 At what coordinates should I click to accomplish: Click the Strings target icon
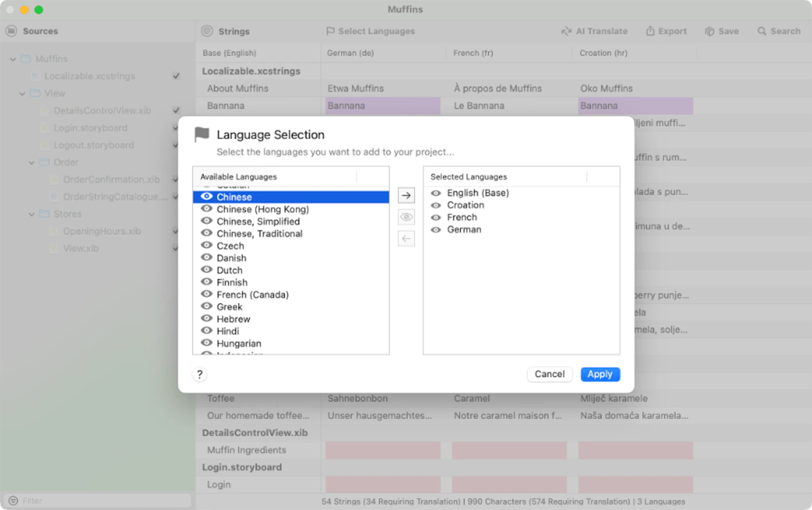[207, 31]
